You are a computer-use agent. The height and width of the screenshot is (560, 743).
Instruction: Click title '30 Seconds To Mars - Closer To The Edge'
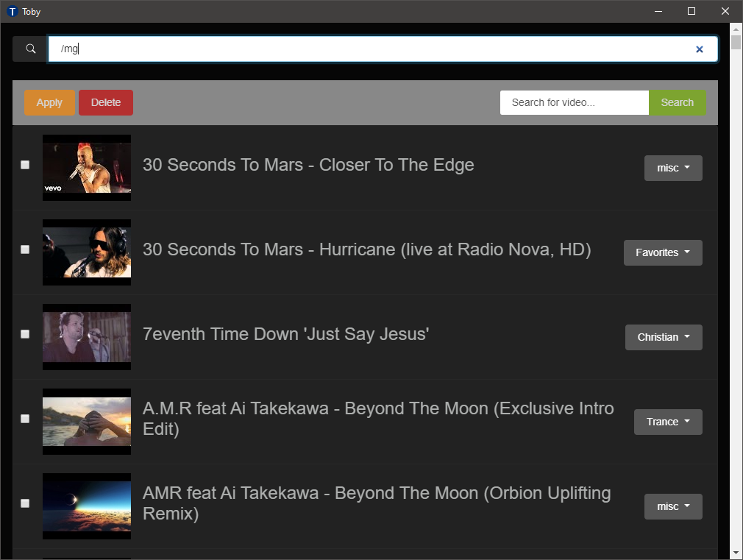click(308, 165)
